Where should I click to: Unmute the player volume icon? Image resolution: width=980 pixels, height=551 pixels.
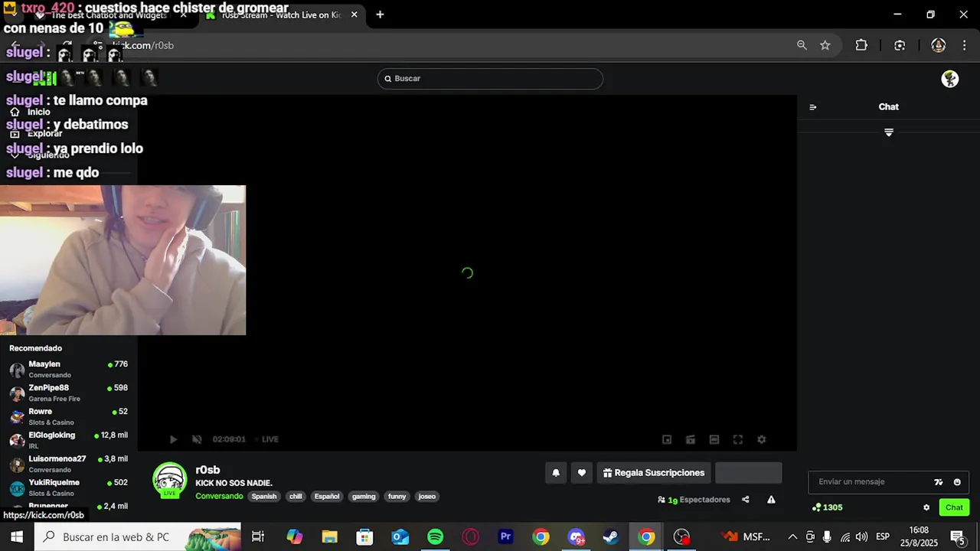click(x=197, y=439)
